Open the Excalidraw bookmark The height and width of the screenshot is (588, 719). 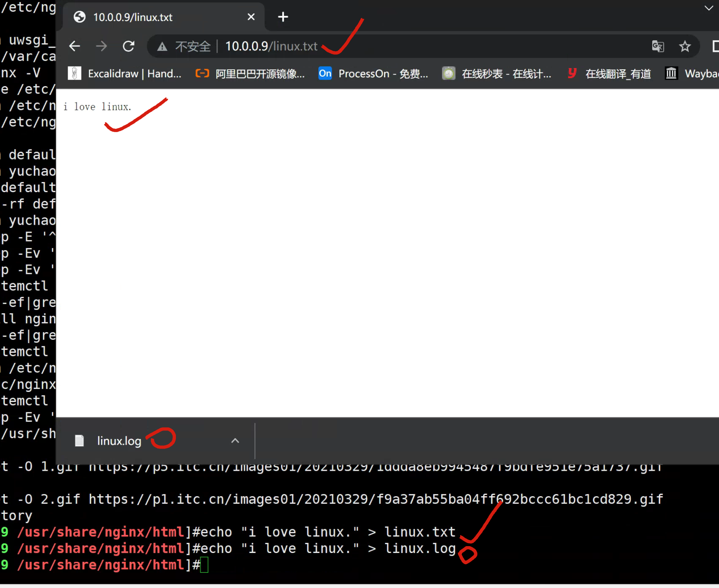125,74
